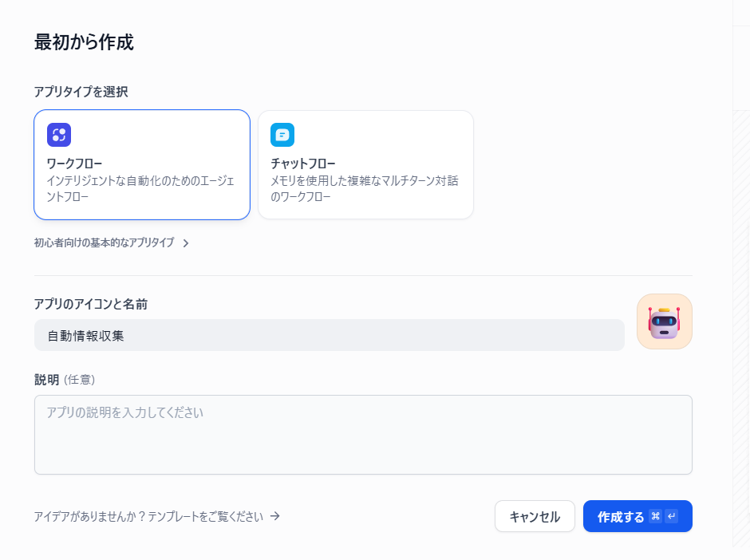750x560 pixels.
Task: Click the ワークフロー description text
Action: click(x=140, y=188)
